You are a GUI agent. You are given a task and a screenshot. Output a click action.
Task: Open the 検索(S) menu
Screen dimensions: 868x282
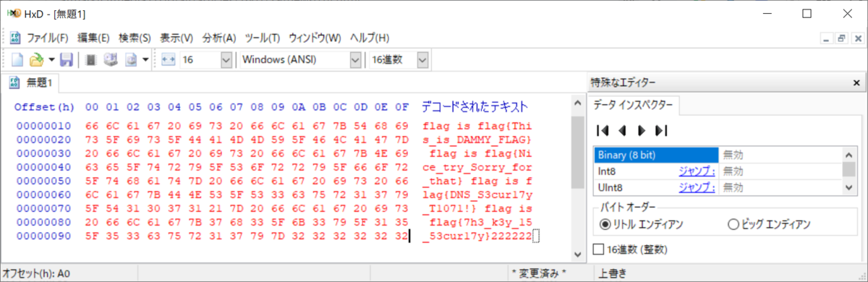click(x=135, y=38)
